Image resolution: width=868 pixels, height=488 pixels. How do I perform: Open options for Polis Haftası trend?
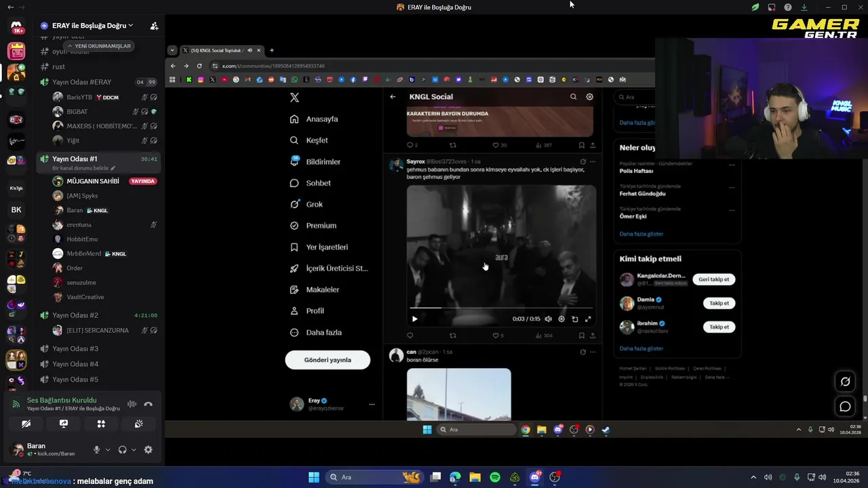pyautogui.click(x=731, y=165)
